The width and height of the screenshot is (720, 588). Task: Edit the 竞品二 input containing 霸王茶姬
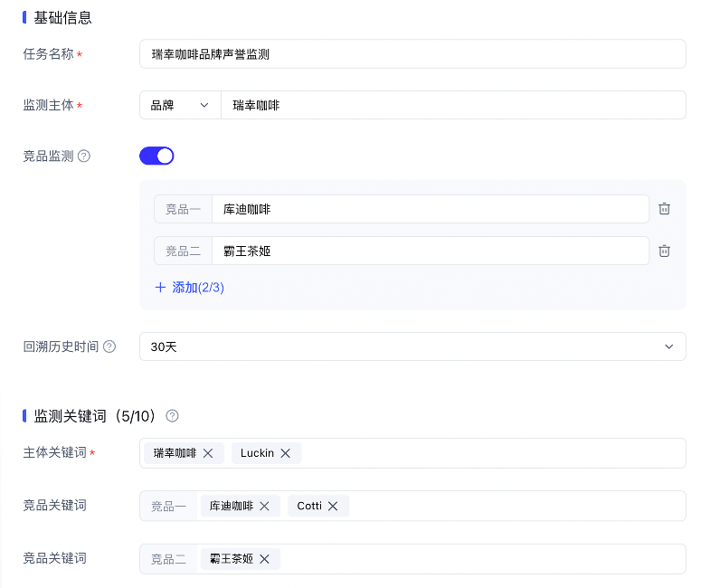[431, 251]
